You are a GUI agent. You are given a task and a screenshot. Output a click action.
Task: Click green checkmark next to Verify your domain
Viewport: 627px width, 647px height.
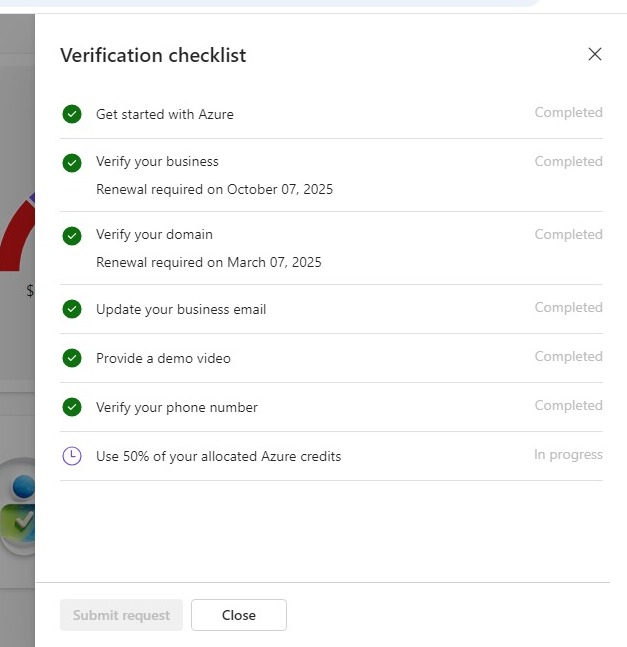pos(72,236)
